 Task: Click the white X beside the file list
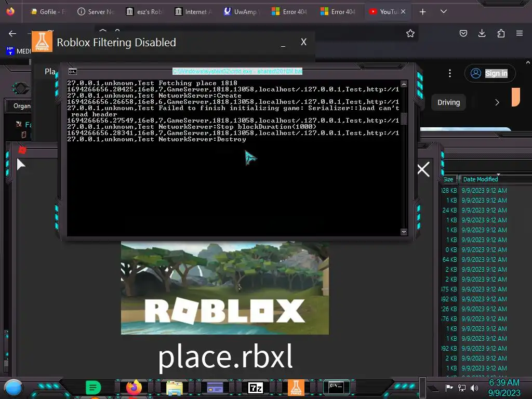coord(423,169)
